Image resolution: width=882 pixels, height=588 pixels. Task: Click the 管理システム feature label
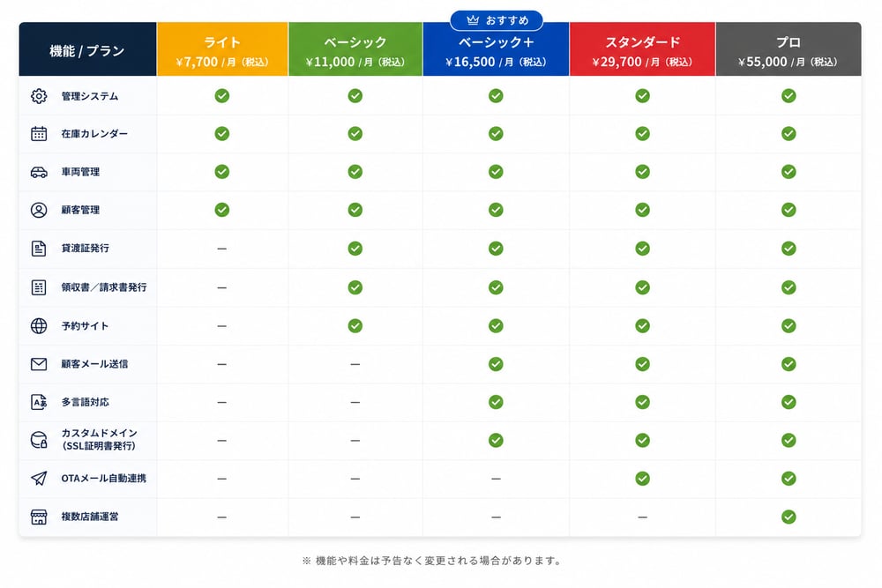coord(90,96)
